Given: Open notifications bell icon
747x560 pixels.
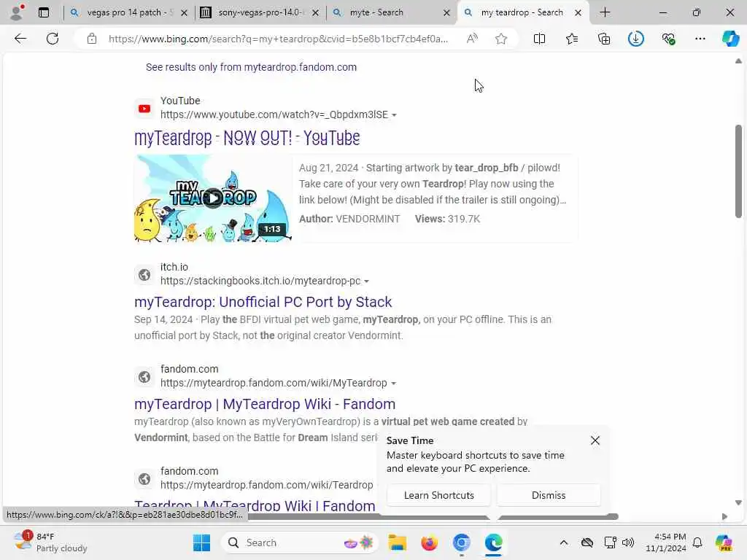Looking at the screenshot, I should click(697, 542).
